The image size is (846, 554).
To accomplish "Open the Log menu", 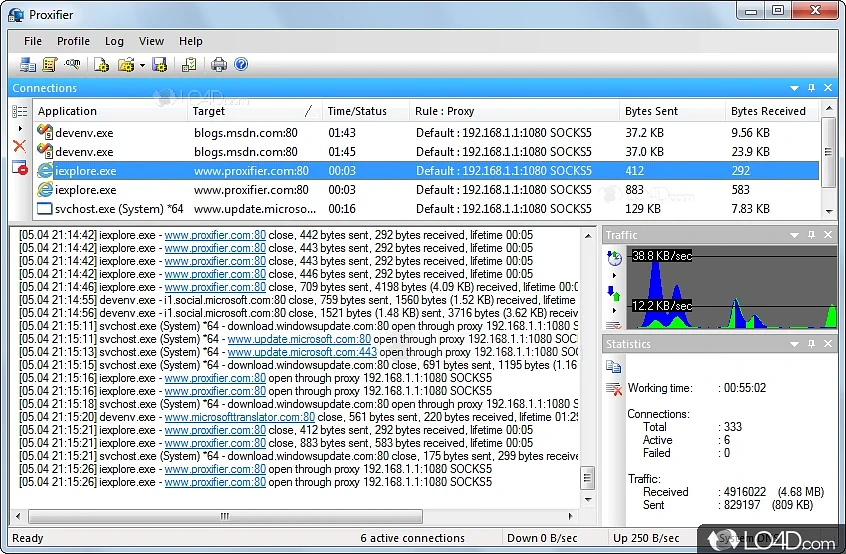I will click(x=114, y=41).
